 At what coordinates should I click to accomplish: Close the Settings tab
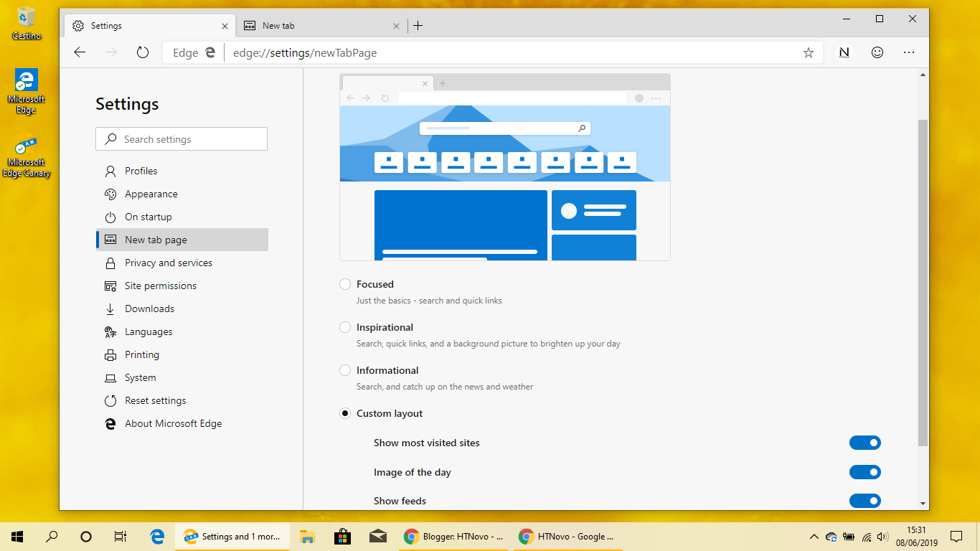pos(225,26)
